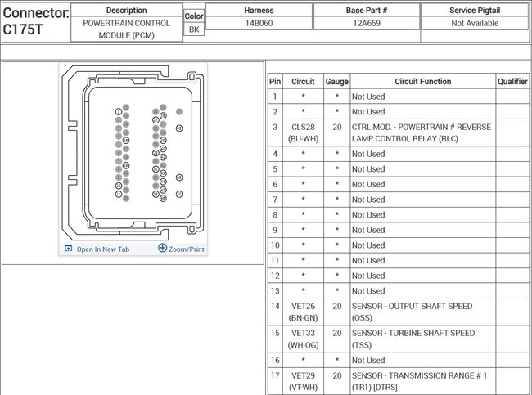Click the Connector C175T title

tap(35, 21)
